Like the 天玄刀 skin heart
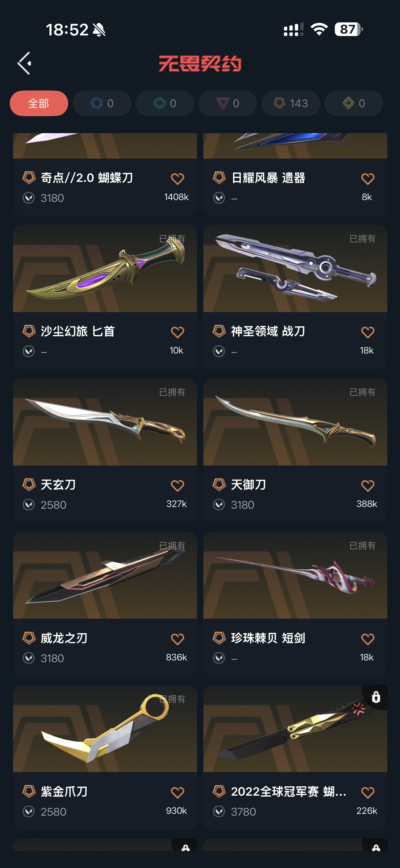Viewport: 400px width, 868px height. (x=177, y=485)
